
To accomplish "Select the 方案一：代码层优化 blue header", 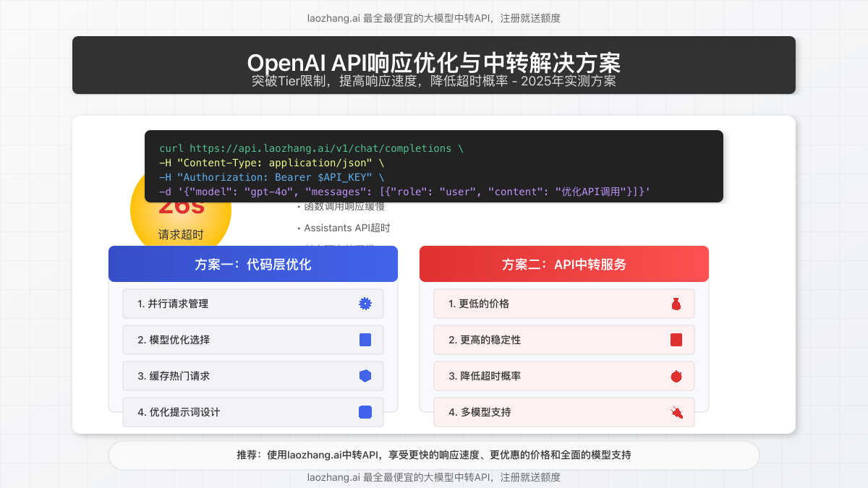I will [253, 264].
